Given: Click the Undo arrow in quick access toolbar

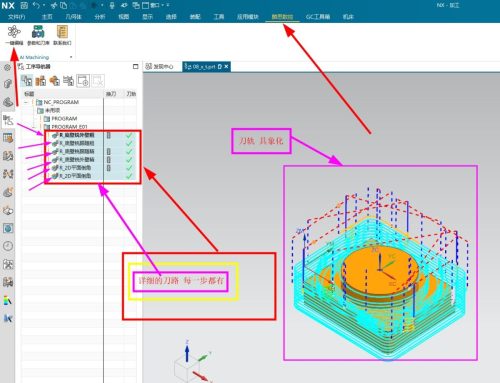Looking at the screenshot, I should click(36, 6).
